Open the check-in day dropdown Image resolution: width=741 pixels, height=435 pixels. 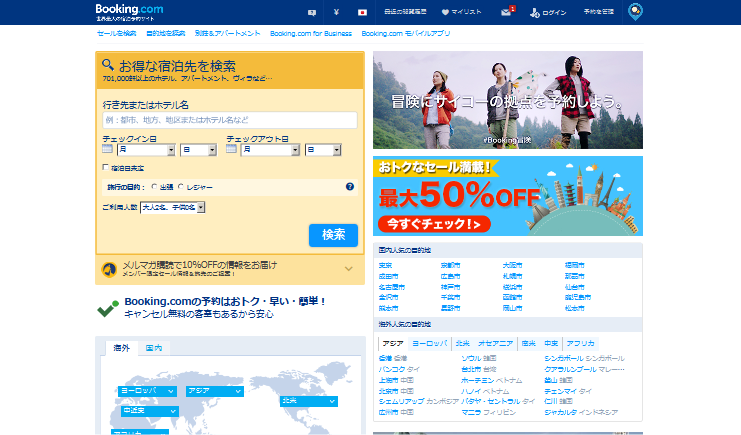(x=198, y=150)
